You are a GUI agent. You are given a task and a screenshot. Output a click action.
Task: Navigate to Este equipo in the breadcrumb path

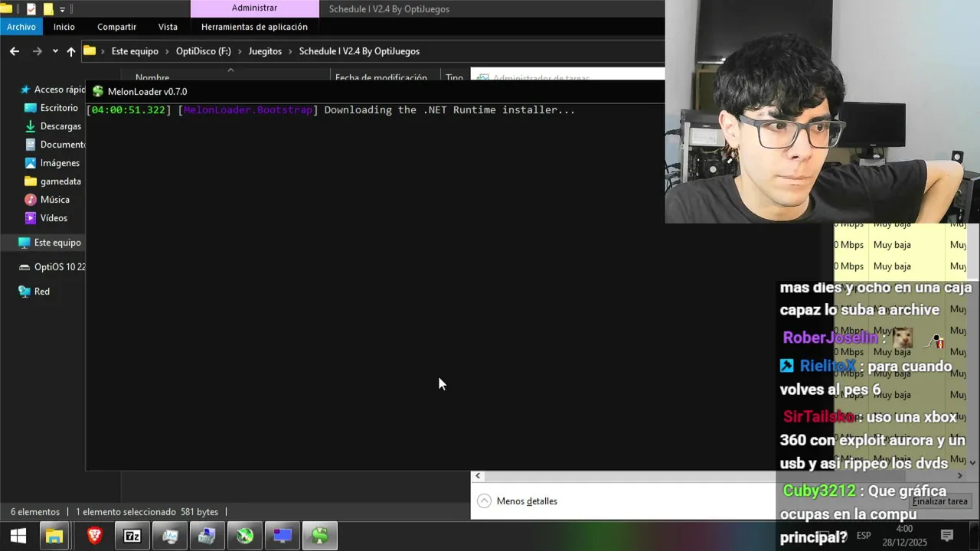pyautogui.click(x=135, y=51)
